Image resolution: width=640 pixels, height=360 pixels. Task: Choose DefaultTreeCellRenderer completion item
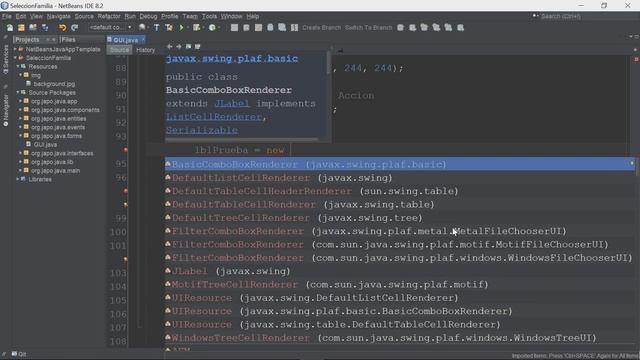pos(400,218)
